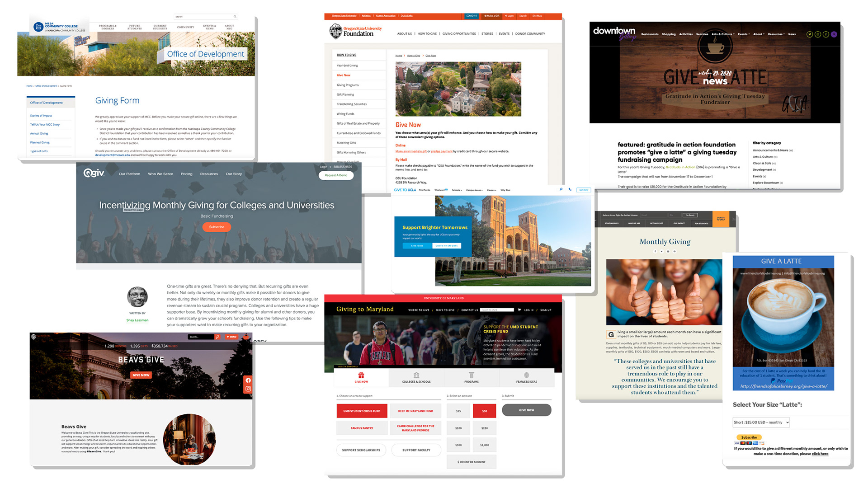Click the Give Now button on UCLA banner
The height and width of the screenshot is (488, 868).
pyautogui.click(x=417, y=246)
